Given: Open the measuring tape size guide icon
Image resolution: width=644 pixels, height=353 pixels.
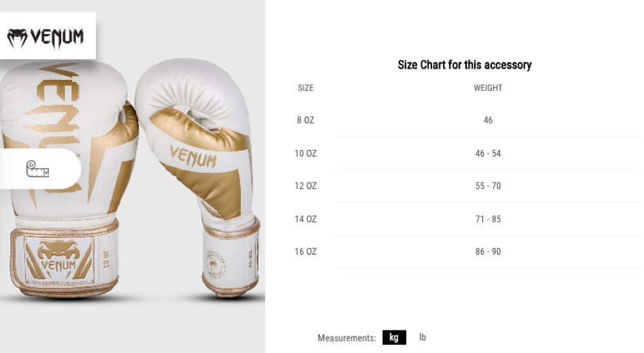Looking at the screenshot, I should tap(37, 169).
